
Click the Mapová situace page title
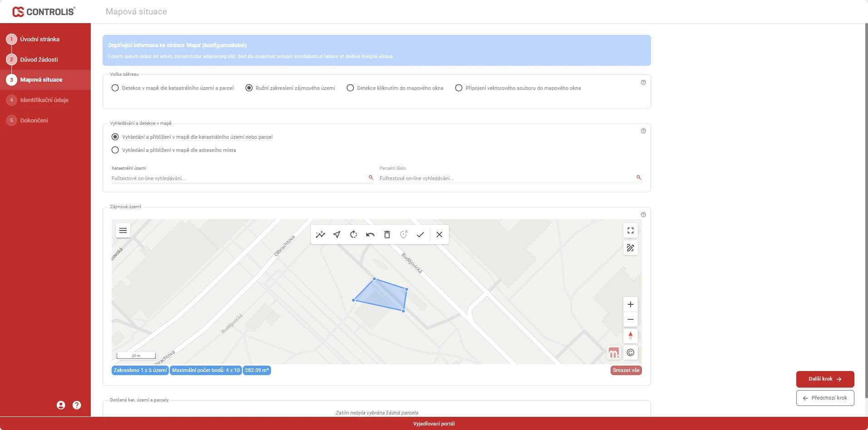(136, 12)
